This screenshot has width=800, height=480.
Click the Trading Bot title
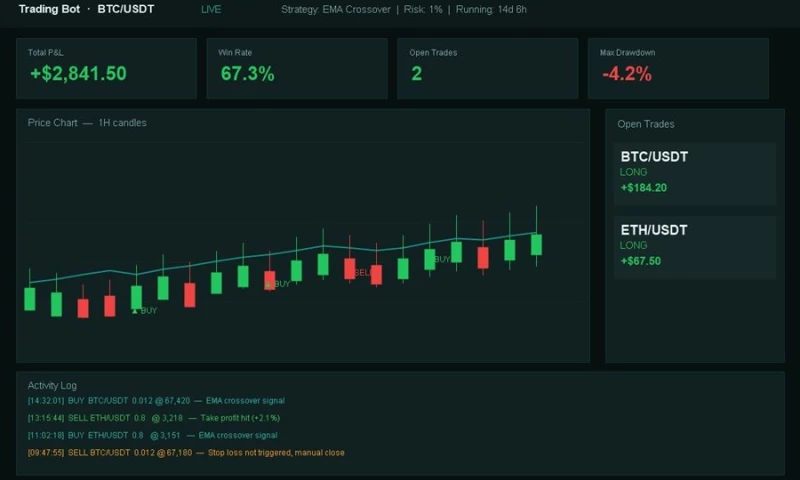pos(49,9)
